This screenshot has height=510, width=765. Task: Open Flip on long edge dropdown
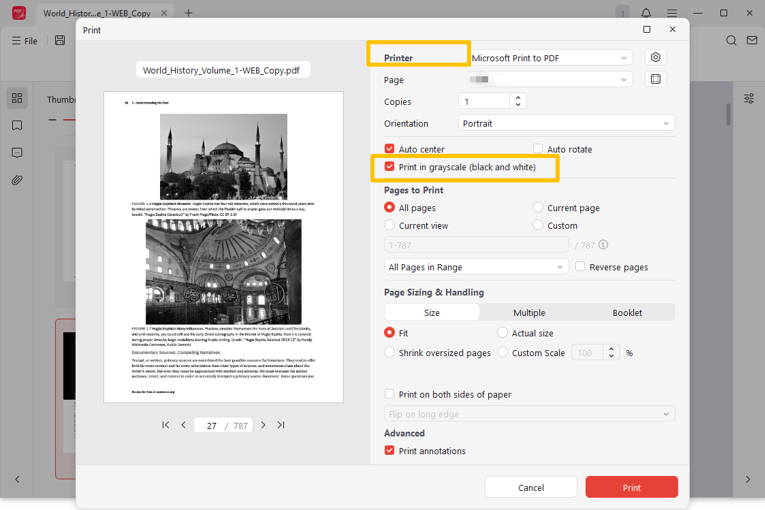point(529,414)
